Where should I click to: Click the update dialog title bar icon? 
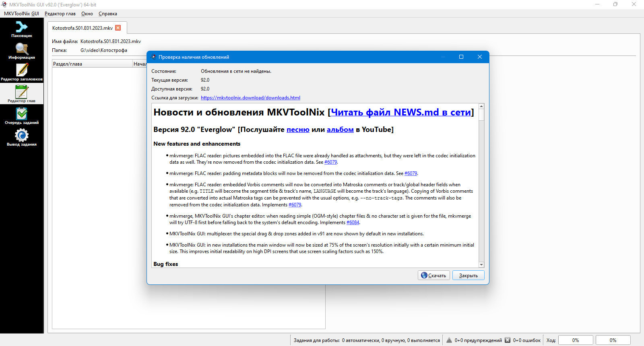(153, 57)
